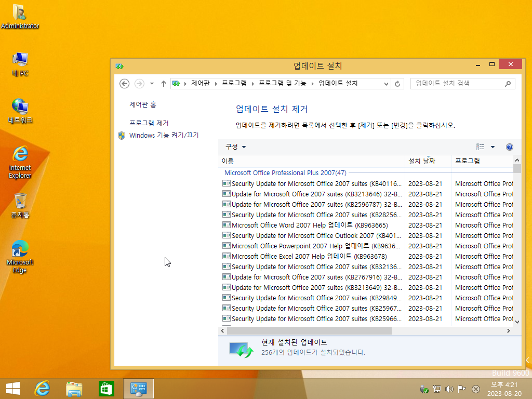Select the 제어판 breadcrumb
Screen dimensions: 532x399
click(x=201, y=84)
